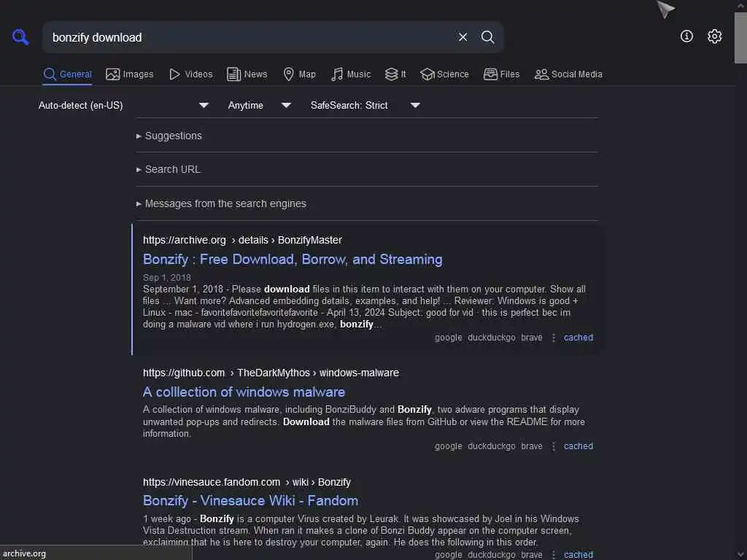747x560 pixels.
Task: Switch to the General tab
Action: click(x=67, y=74)
